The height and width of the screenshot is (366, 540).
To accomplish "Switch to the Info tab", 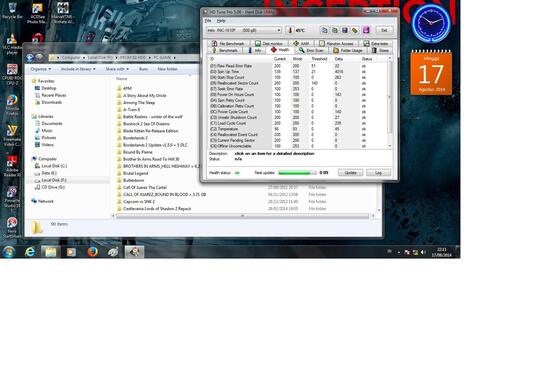I will (255, 50).
